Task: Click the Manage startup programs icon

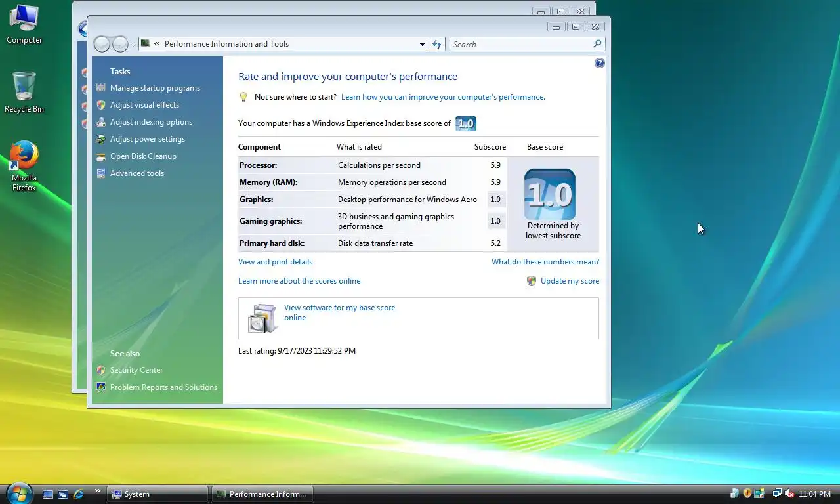Action: [100, 88]
